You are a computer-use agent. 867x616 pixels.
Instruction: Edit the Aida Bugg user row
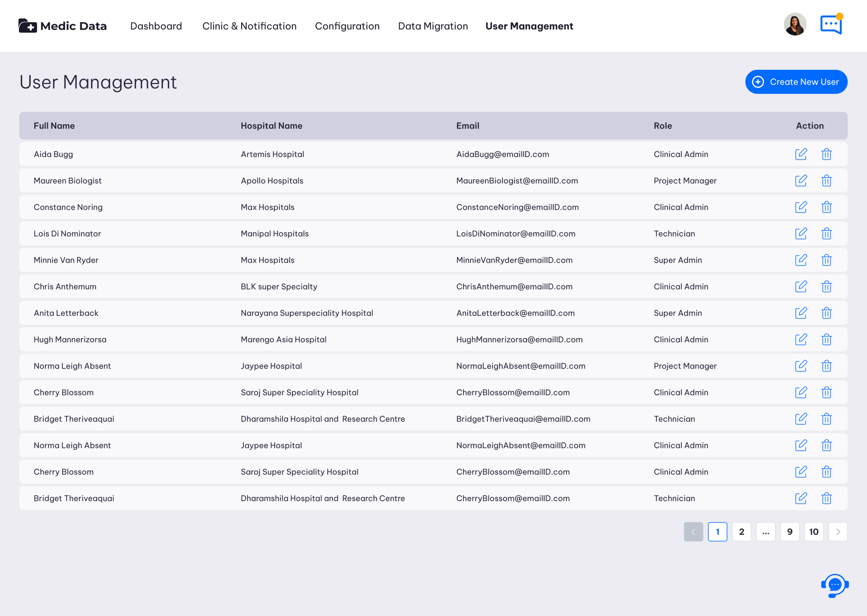coord(801,154)
